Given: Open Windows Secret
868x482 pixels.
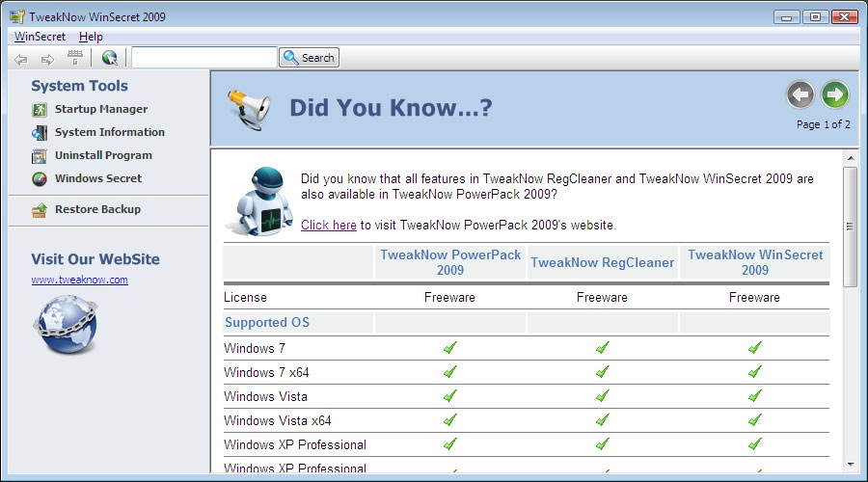Looking at the screenshot, I should 98,178.
